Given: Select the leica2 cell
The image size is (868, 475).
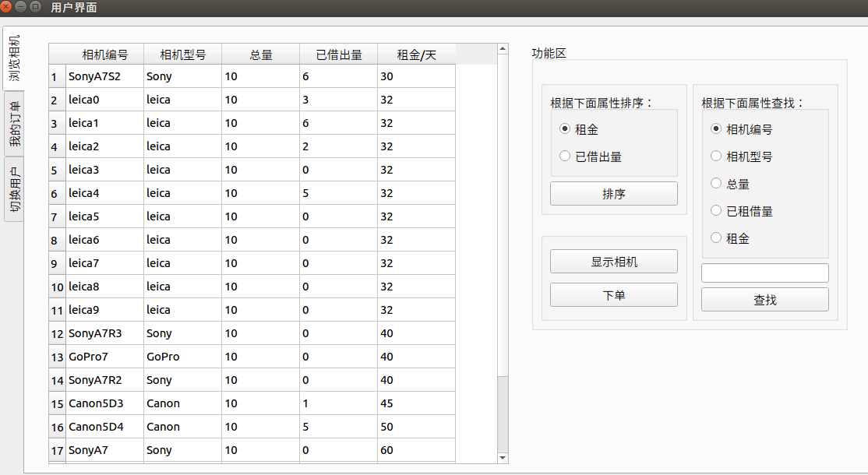Looking at the screenshot, I should pos(104,146).
